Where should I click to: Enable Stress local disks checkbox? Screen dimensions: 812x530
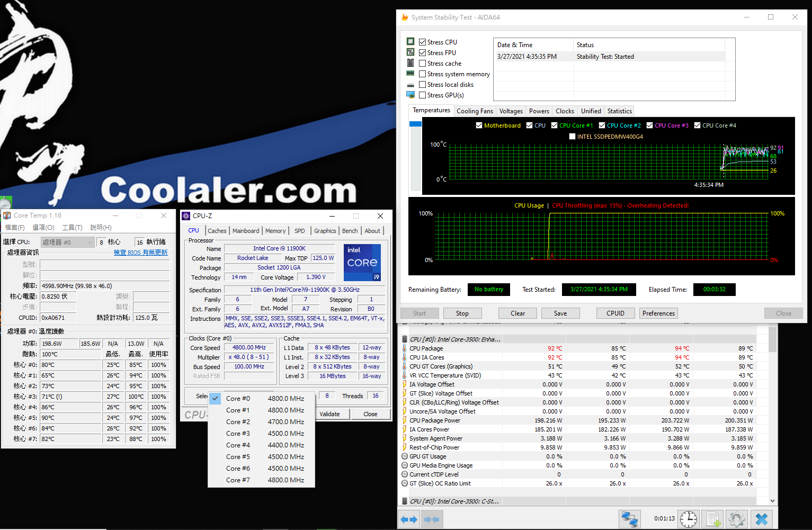click(x=422, y=84)
